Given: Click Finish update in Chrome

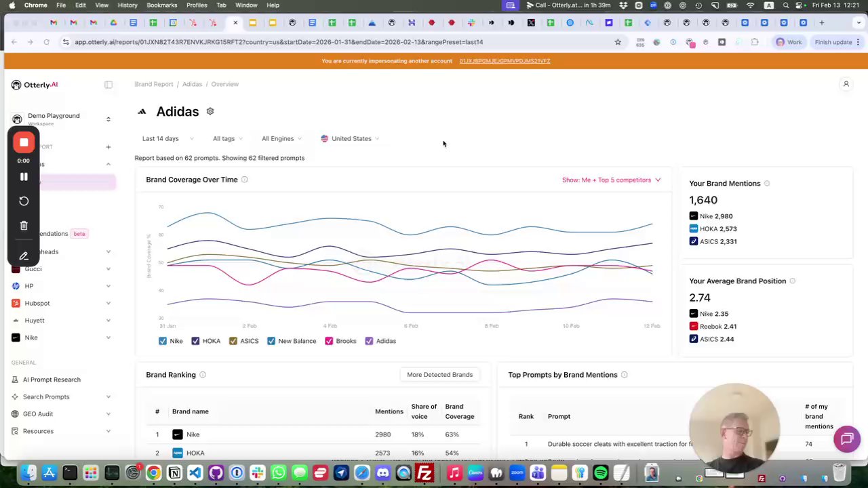Looking at the screenshot, I should click(x=833, y=42).
